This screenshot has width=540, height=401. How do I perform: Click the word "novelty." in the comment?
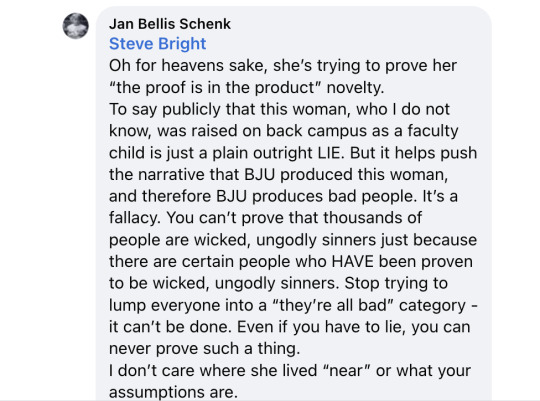[355, 88]
